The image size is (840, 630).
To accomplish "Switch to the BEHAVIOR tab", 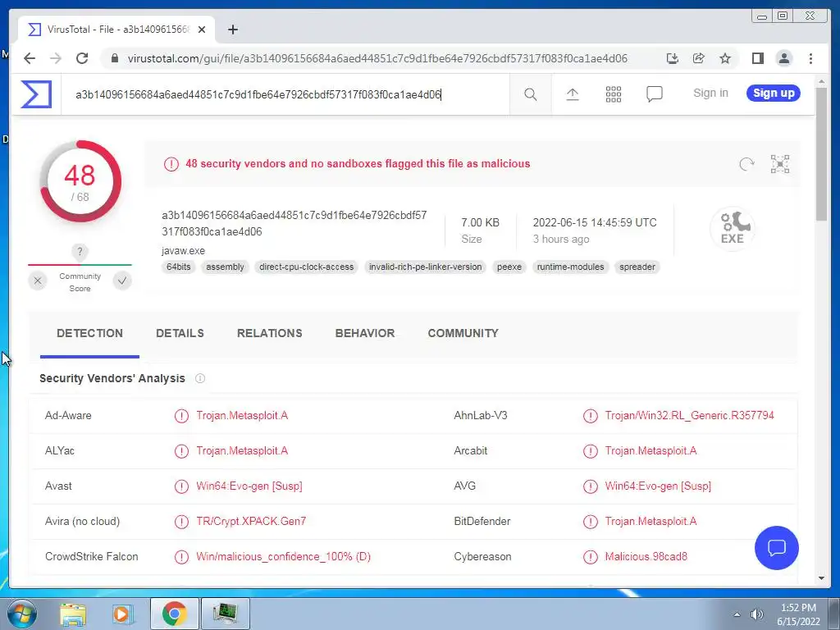I will coord(365,333).
